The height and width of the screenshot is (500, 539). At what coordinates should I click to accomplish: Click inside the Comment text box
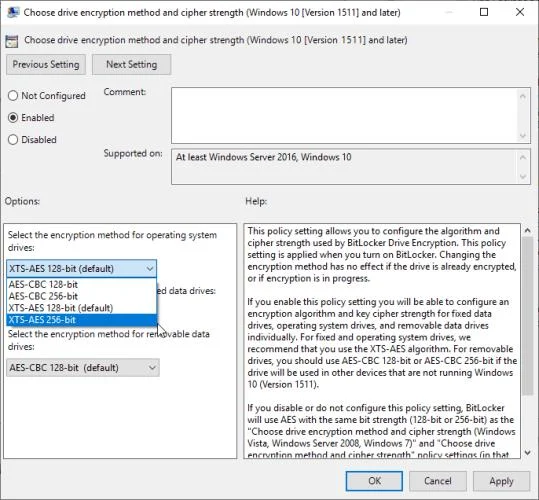tap(344, 115)
